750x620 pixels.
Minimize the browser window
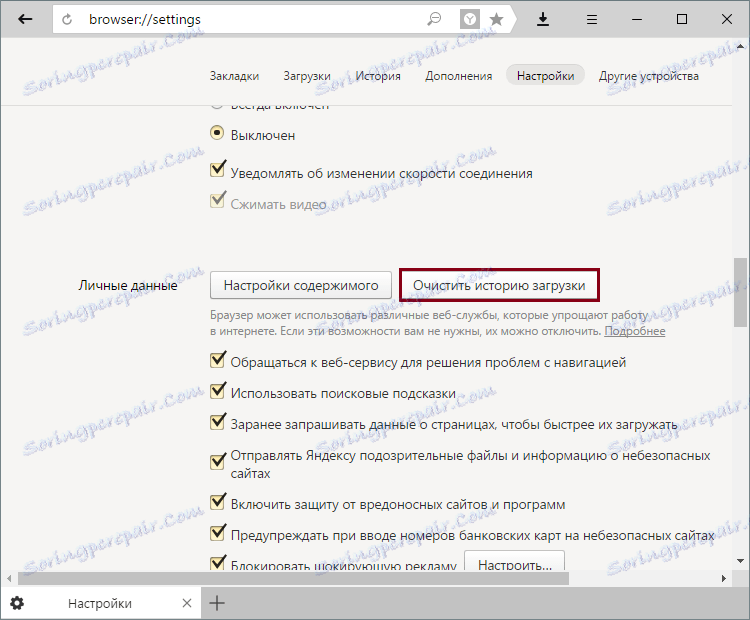[637, 19]
